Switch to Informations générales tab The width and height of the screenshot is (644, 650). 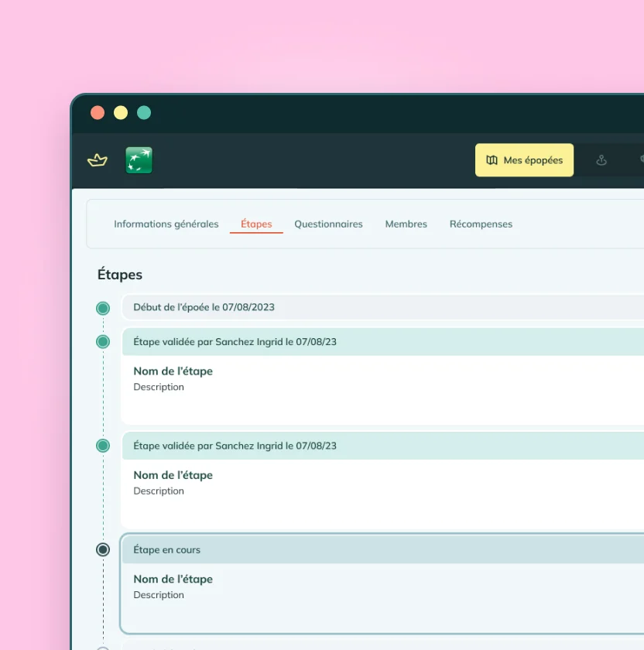(166, 224)
